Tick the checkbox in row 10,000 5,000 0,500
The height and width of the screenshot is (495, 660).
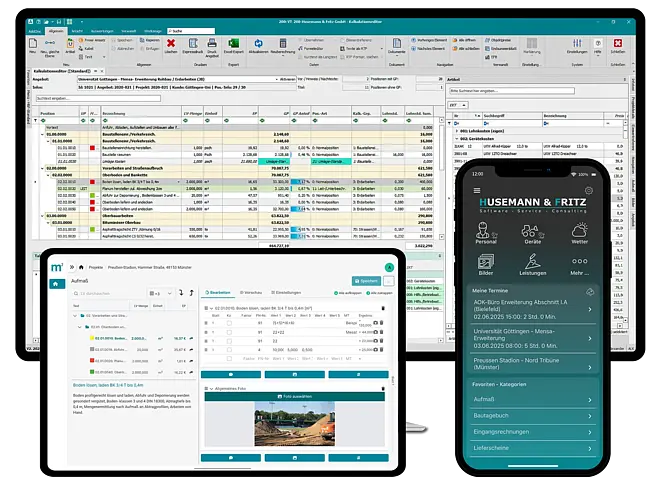click(229, 350)
